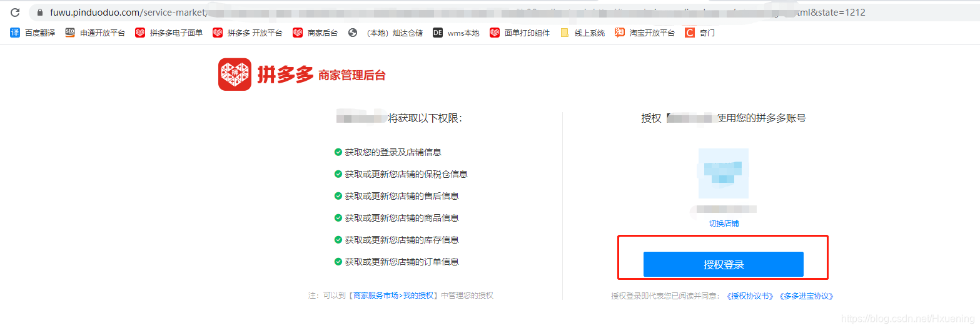Click the 将获取以下权限 heading

coord(425,118)
